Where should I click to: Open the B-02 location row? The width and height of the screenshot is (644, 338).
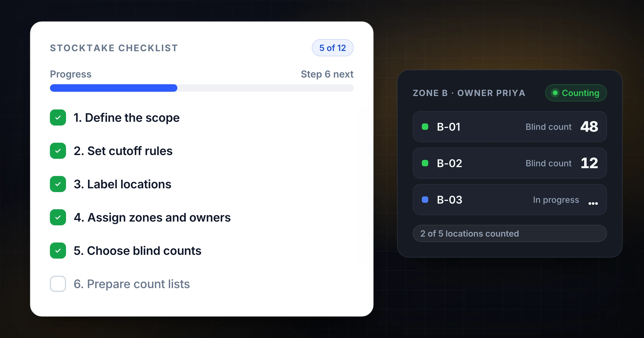(510, 163)
